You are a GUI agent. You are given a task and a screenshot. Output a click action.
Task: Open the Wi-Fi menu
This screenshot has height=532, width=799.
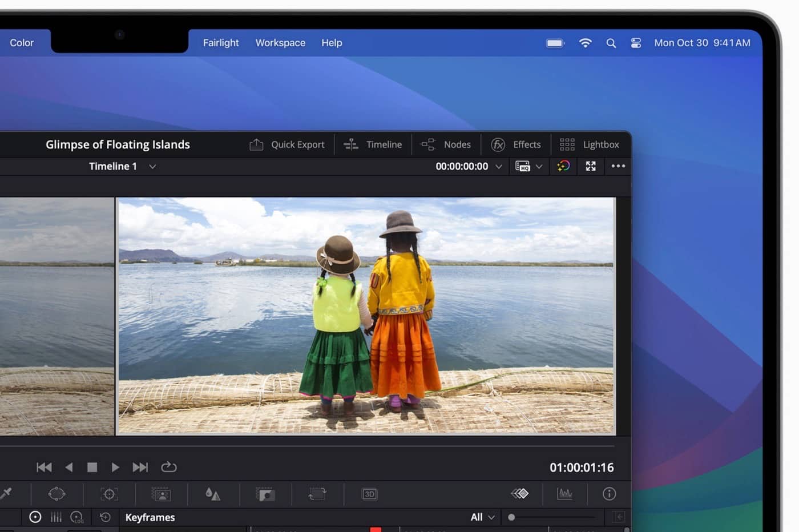click(x=585, y=43)
